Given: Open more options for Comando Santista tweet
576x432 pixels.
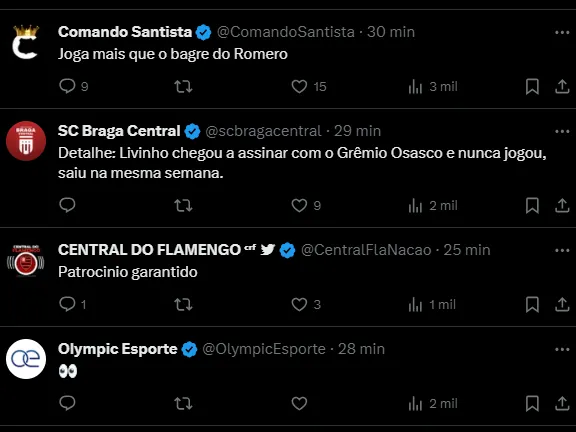Looking at the screenshot, I should [x=562, y=33].
